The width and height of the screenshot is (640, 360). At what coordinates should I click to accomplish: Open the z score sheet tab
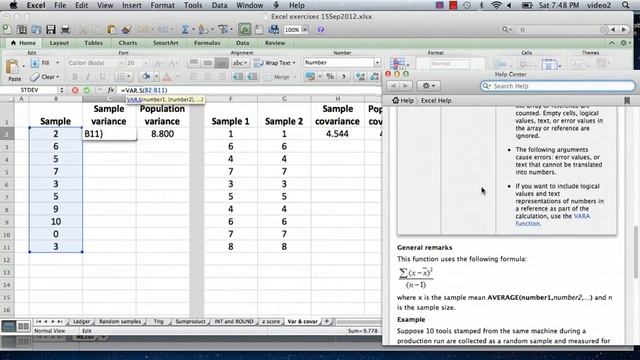[271, 322]
